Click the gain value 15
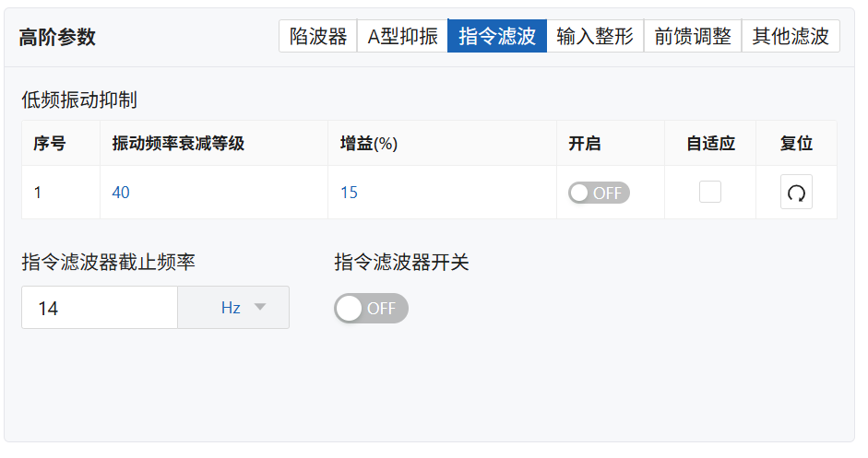868x458 pixels. tap(349, 193)
